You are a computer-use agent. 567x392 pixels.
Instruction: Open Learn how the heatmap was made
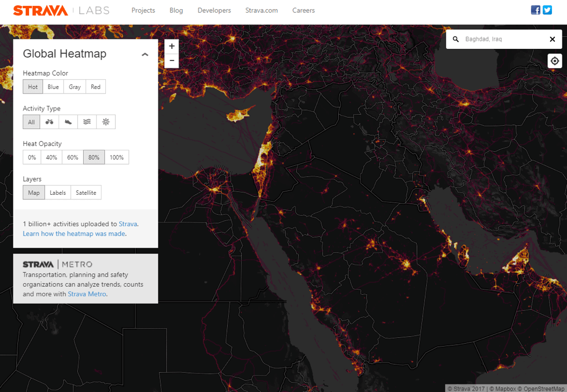74,234
